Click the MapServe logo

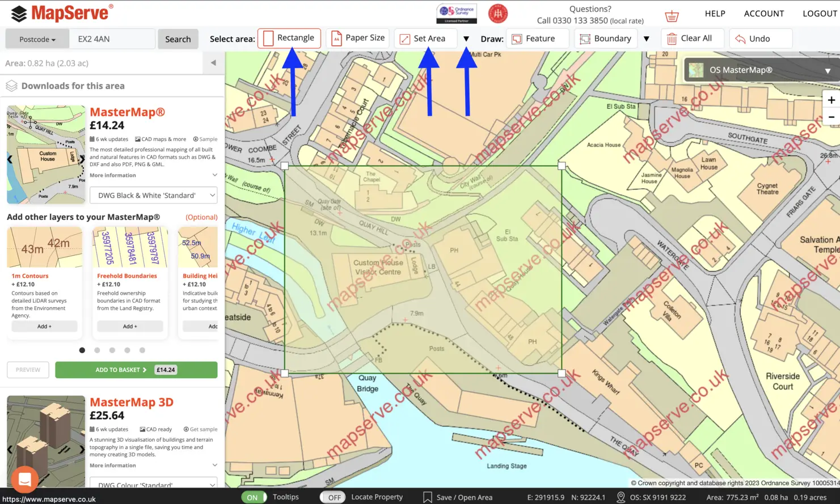click(x=62, y=13)
